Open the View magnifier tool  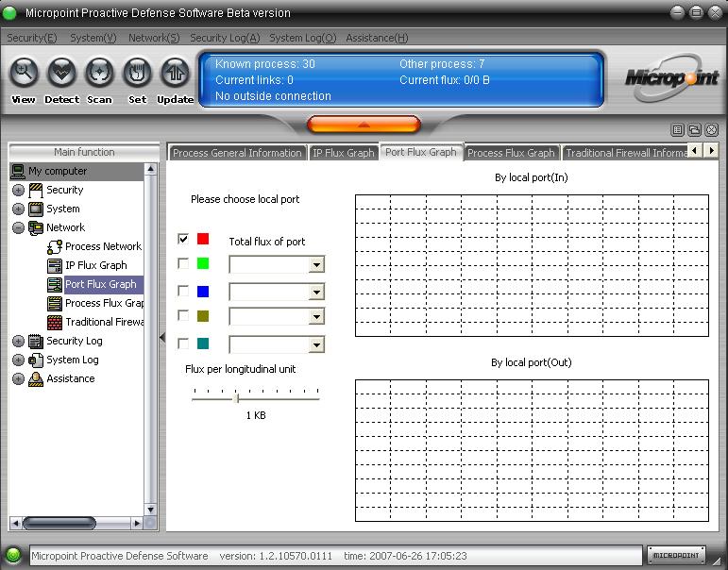[24, 73]
